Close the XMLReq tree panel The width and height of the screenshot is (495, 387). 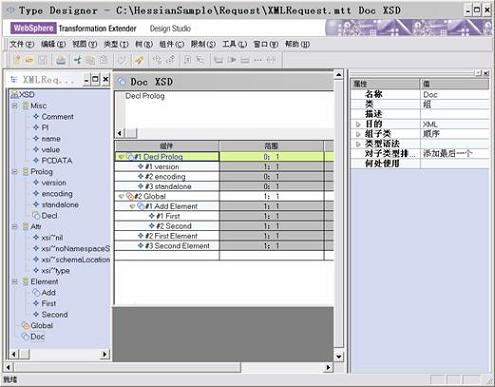point(106,80)
